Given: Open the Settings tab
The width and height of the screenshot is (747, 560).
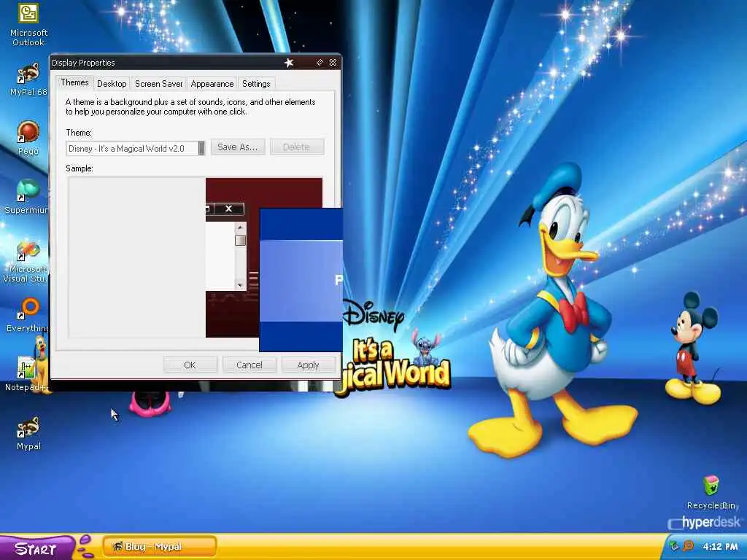Looking at the screenshot, I should [x=256, y=84].
